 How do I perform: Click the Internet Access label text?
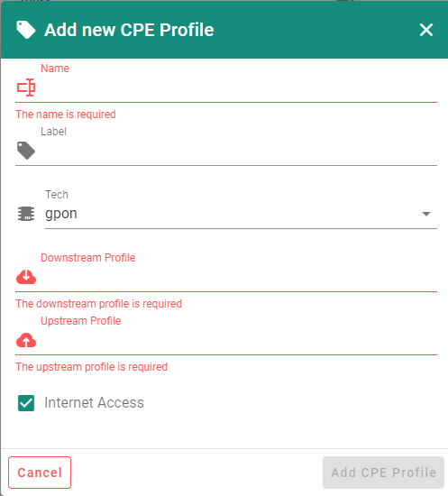pyautogui.click(x=95, y=403)
